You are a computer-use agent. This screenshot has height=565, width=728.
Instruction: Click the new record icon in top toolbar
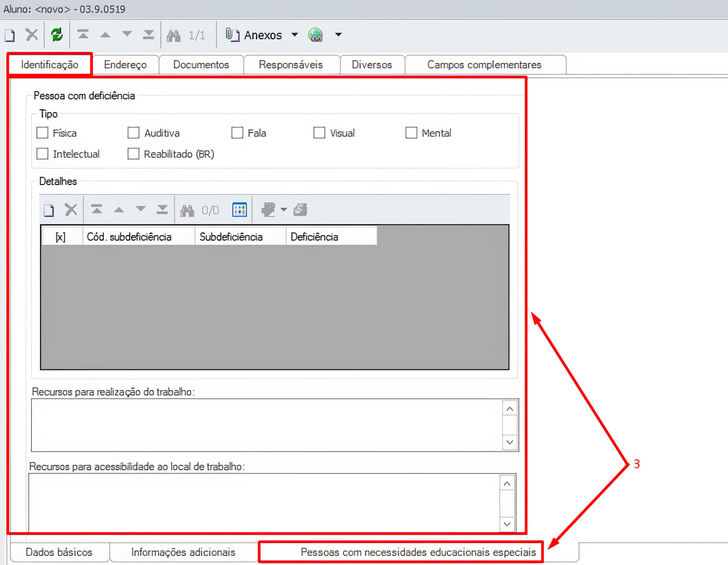(x=10, y=35)
